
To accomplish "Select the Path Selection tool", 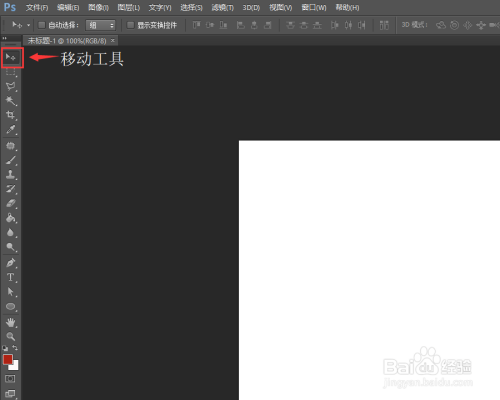I will click(11, 292).
